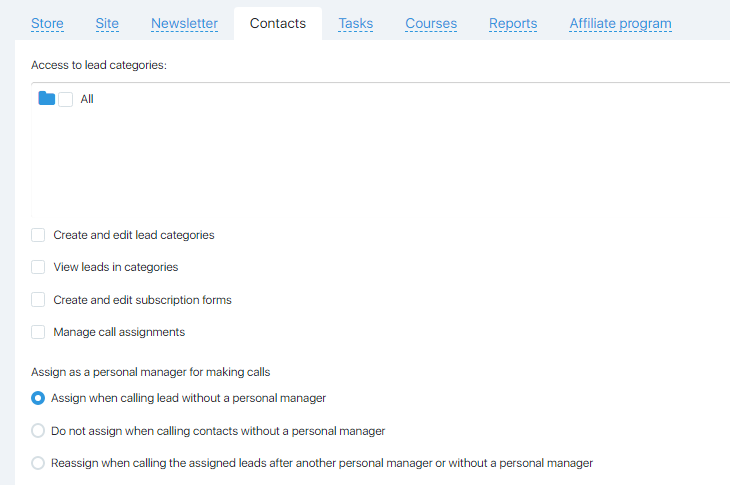The height and width of the screenshot is (485, 730).
Task: Select the All tree item label
Action: [x=87, y=99]
